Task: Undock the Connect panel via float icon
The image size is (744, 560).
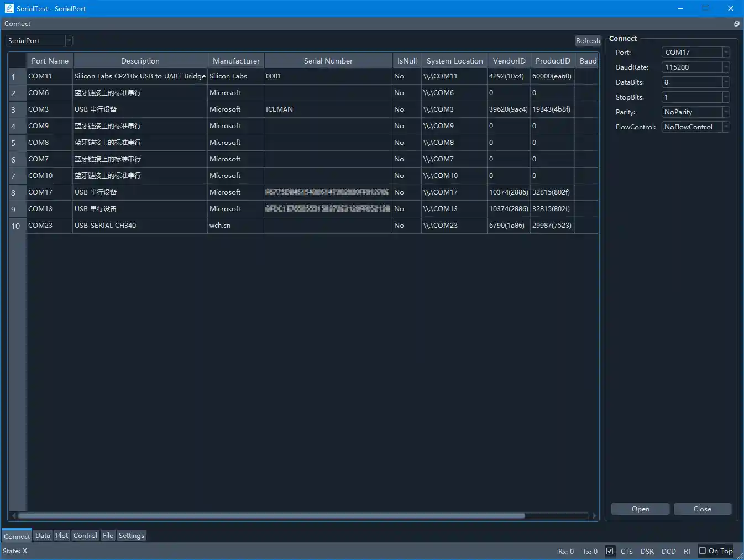Action: tap(736, 24)
